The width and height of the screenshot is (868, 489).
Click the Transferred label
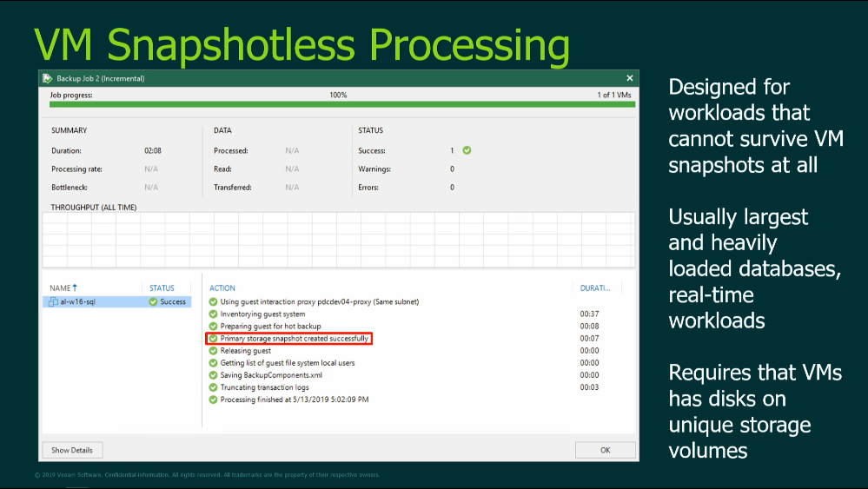233,187
